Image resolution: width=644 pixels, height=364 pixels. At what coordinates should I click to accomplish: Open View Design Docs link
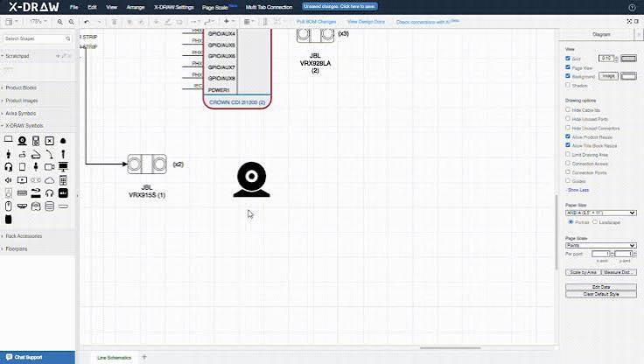(x=366, y=22)
